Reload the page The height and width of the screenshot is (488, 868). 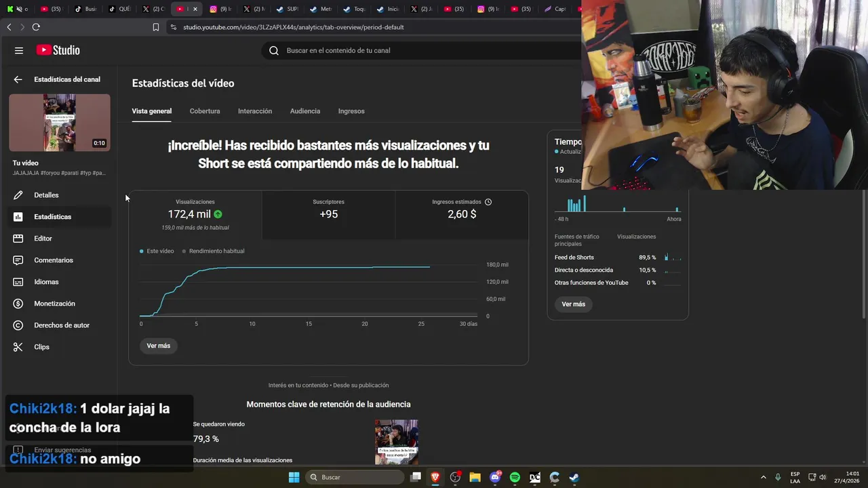click(36, 27)
